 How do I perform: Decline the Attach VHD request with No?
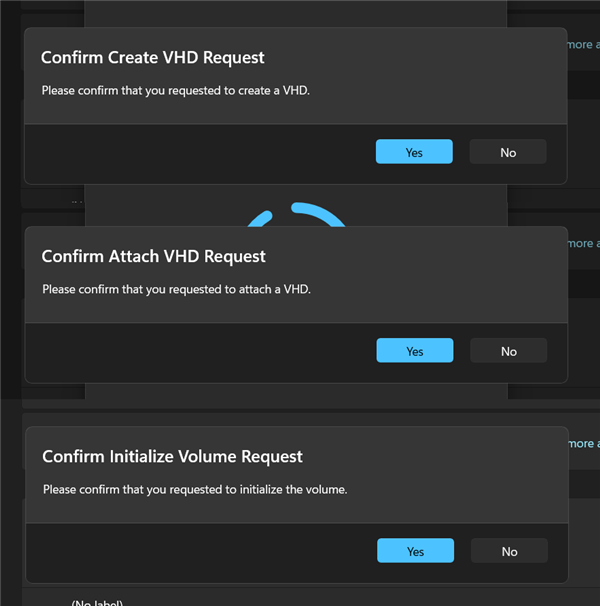(509, 351)
